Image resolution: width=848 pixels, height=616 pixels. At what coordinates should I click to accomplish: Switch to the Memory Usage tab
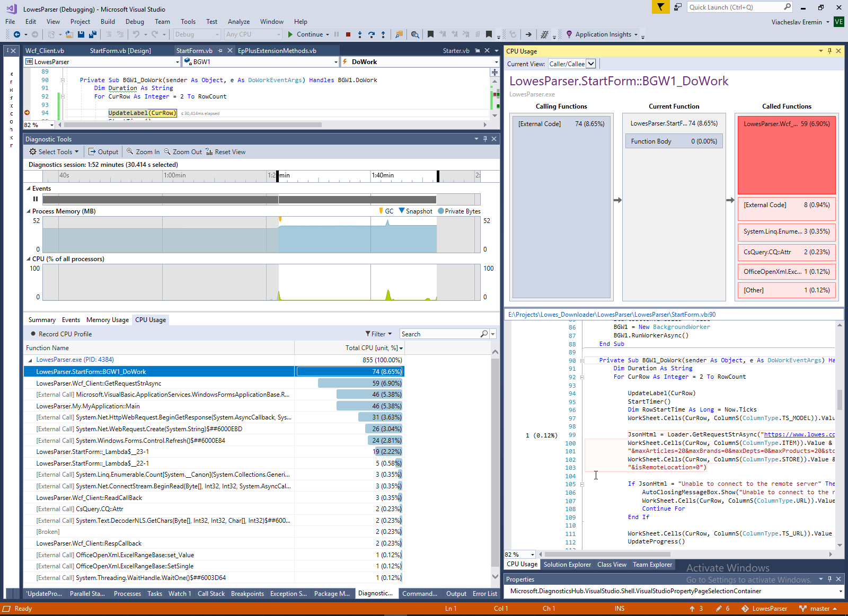108,320
